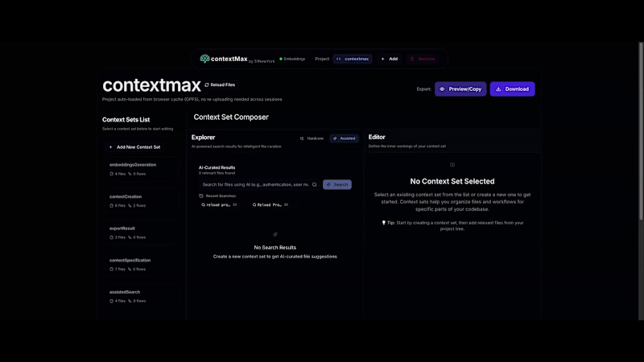This screenshot has width=644, height=362.
Task: Click the 'Explorer' panel heading
Action: click(204, 138)
